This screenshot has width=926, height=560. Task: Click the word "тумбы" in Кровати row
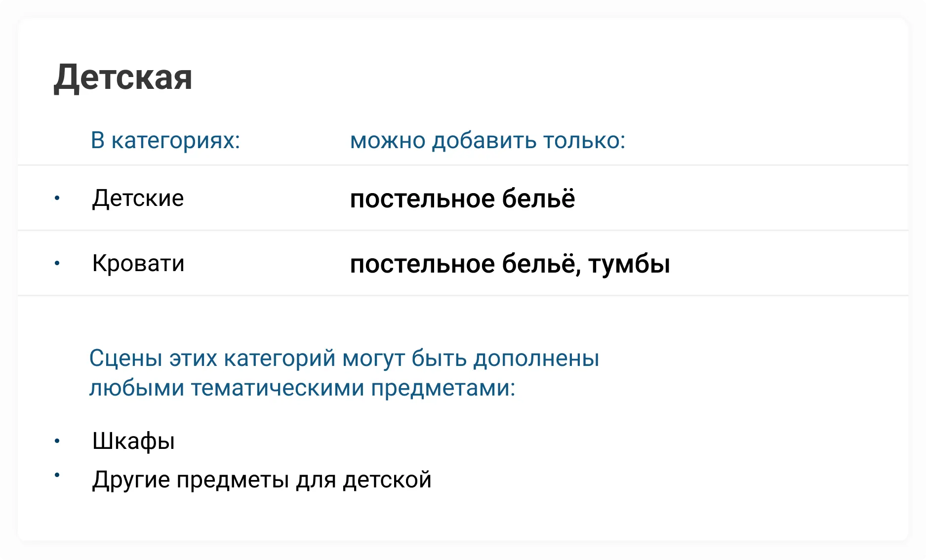point(629,264)
